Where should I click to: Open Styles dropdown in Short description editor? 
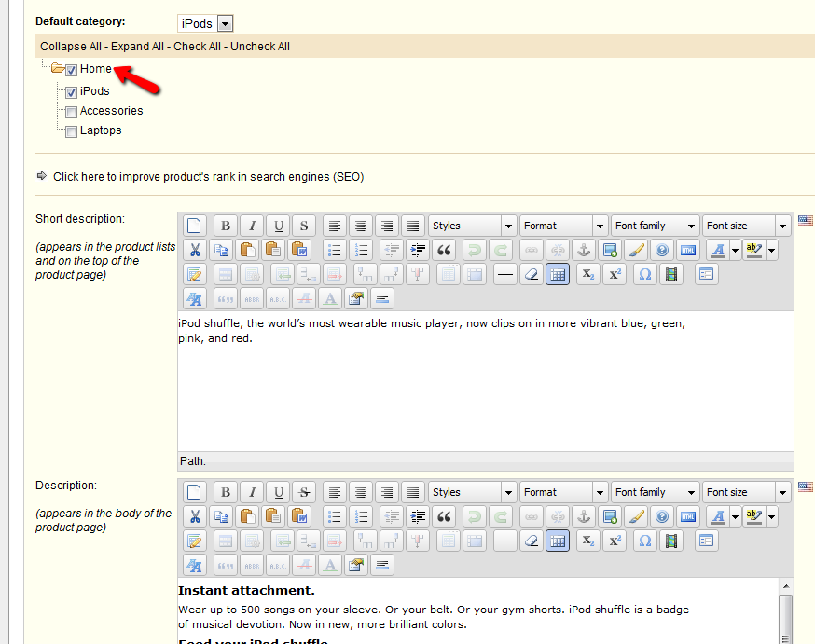click(473, 226)
